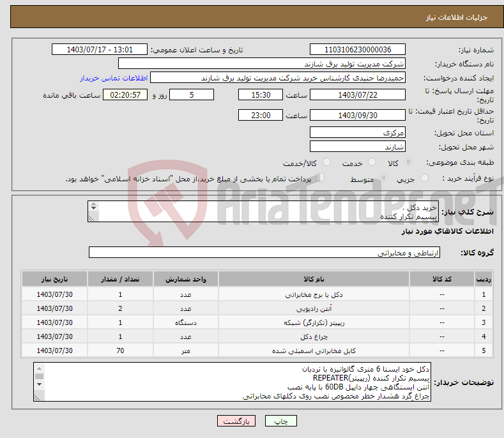Click the remaining time countdown 02:20:57
This screenshot has width=504, height=438.
coord(125,94)
